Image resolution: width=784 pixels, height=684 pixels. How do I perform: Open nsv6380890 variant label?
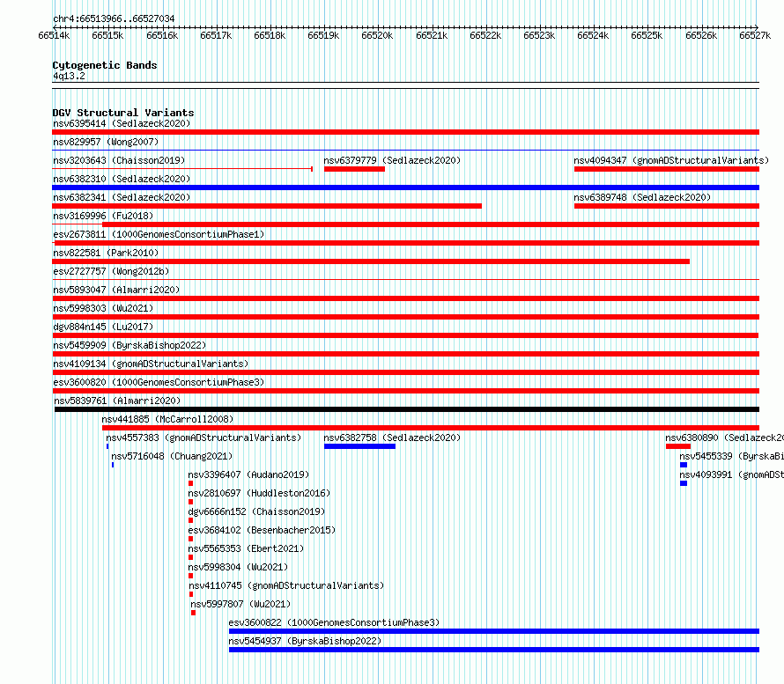[x=724, y=438]
